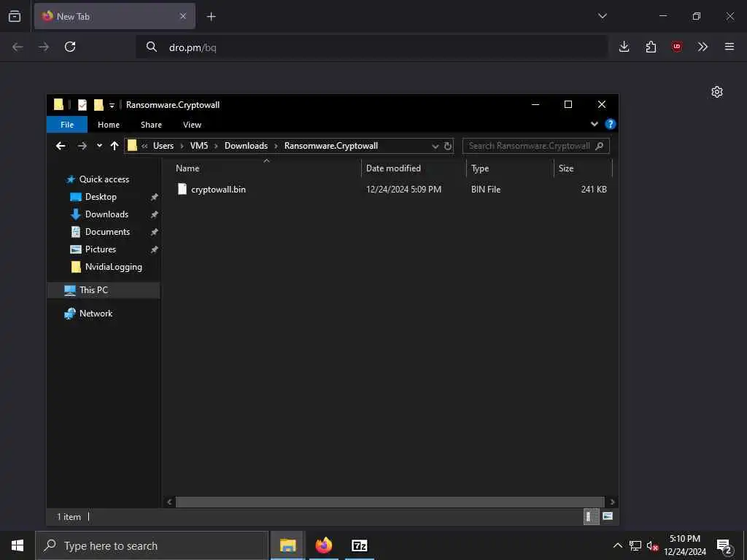747x560 pixels.
Task: Open Customize Quick Access Toolbar dropdown
Action: click(x=112, y=105)
